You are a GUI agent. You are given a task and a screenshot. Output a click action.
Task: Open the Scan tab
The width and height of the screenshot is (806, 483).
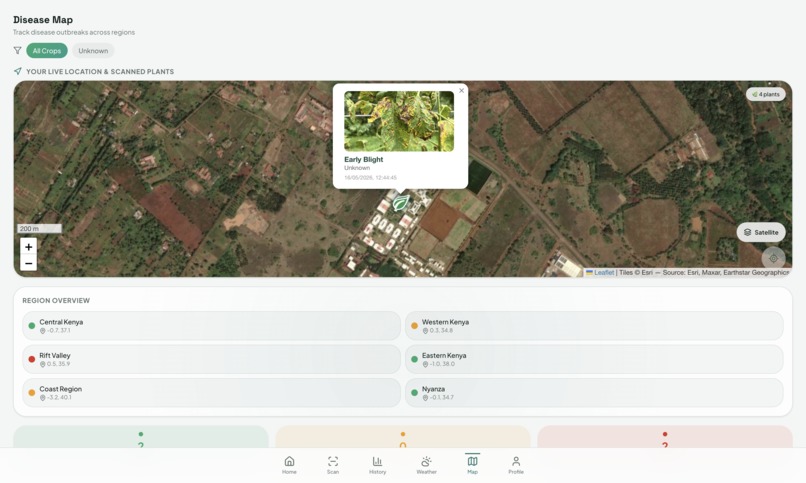tap(333, 465)
